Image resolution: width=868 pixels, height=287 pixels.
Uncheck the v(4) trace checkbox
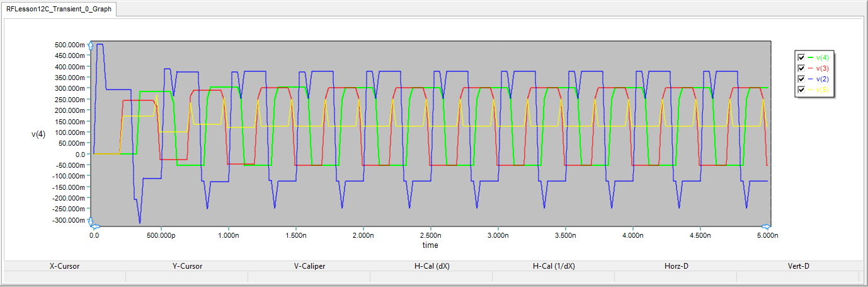pos(801,57)
